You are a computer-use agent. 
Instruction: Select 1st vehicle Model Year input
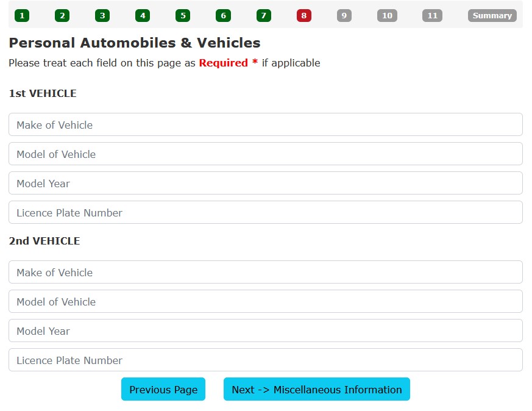click(x=266, y=183)
